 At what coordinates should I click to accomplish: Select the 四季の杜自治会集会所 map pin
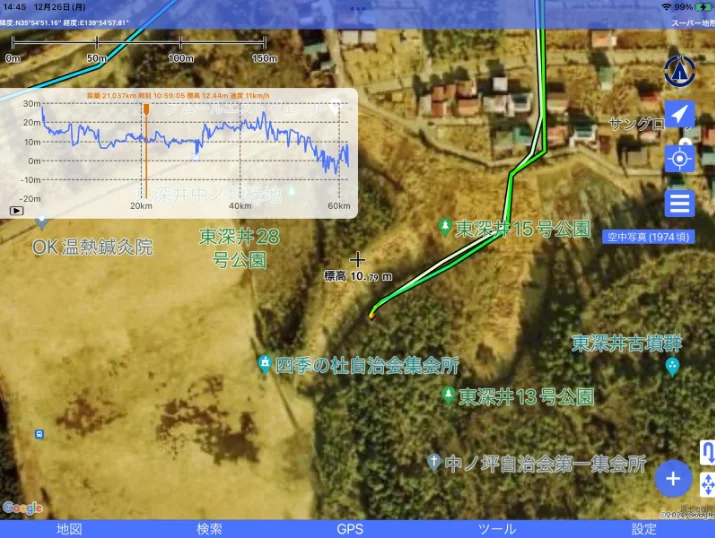(264, 362)
